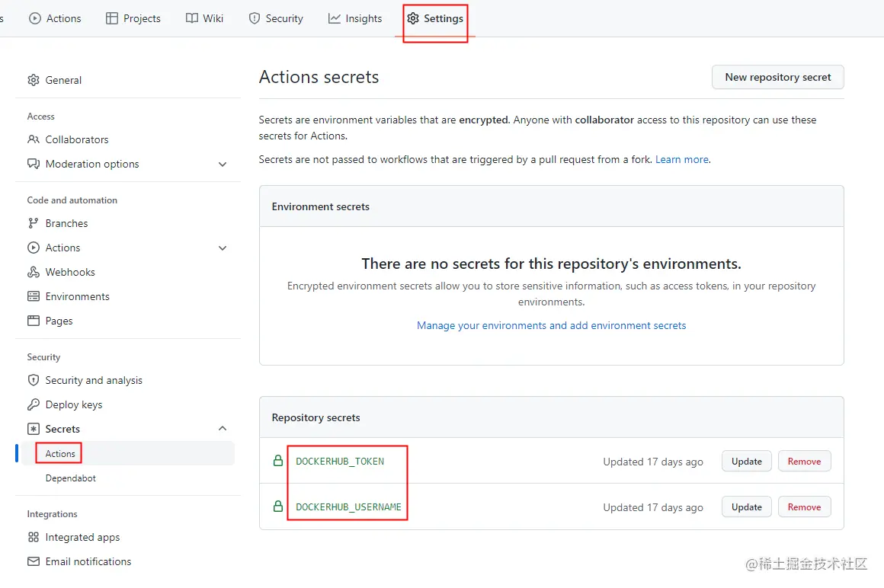This screenshot has width=884, height=588.
Task: Open the Security tab
Action: tap(276, 18)
